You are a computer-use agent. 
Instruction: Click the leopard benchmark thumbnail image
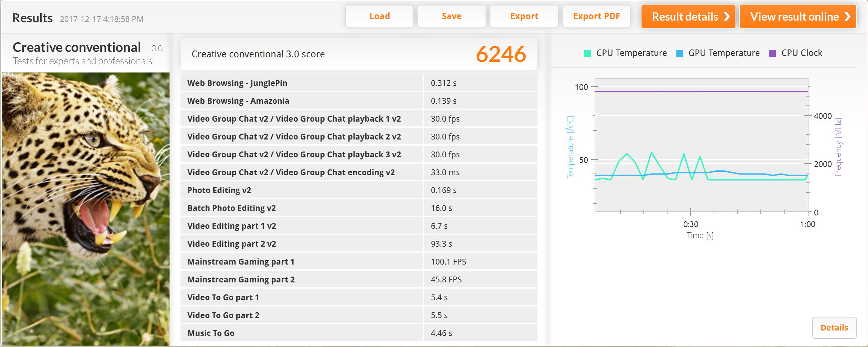(86, 209)
